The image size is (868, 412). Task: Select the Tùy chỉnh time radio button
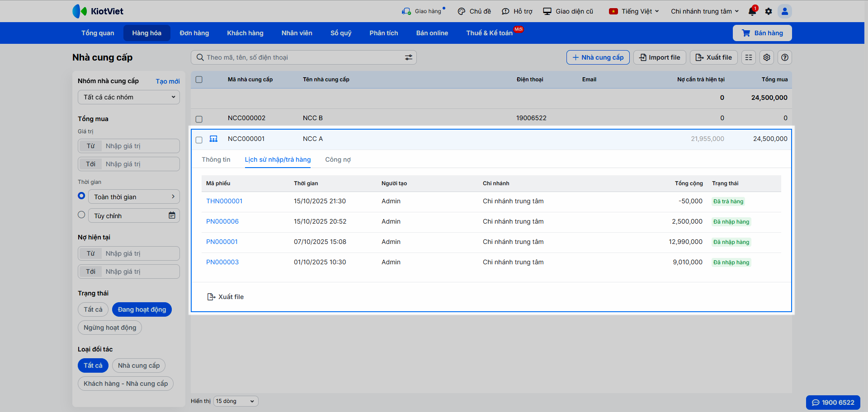tap(81, 215)
